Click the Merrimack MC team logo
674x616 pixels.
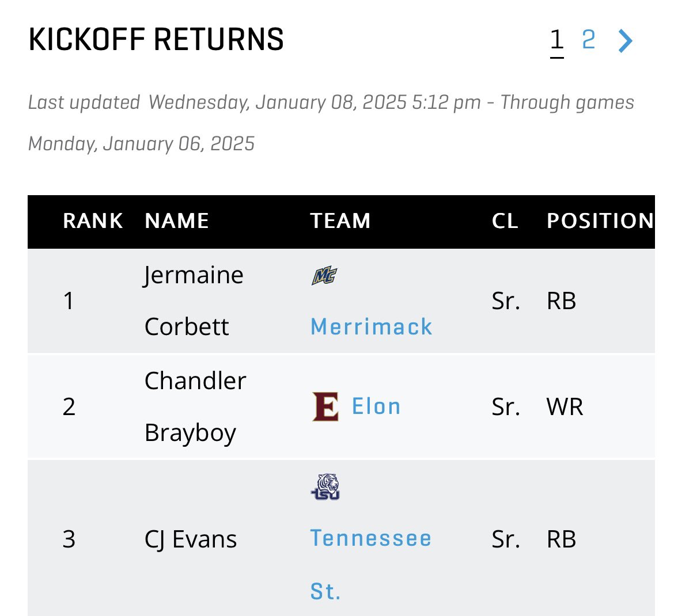[x=324, y=275]
